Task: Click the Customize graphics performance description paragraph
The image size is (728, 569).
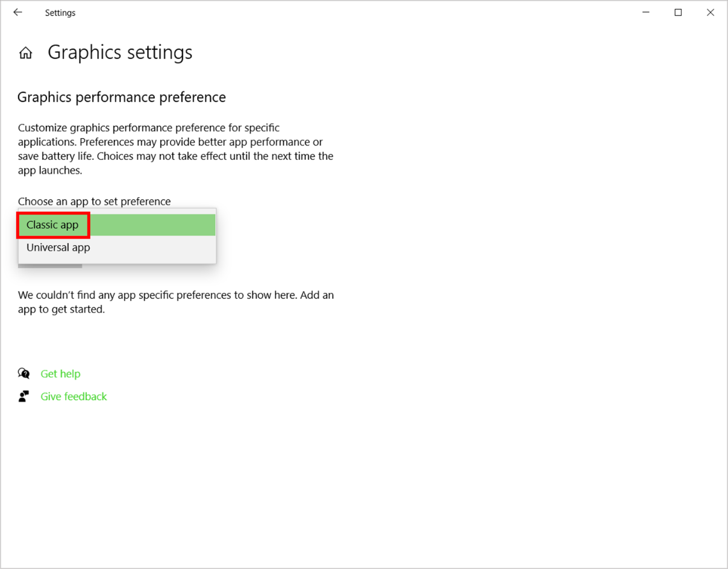Action: pyautogui.click(x=175, y=149)
